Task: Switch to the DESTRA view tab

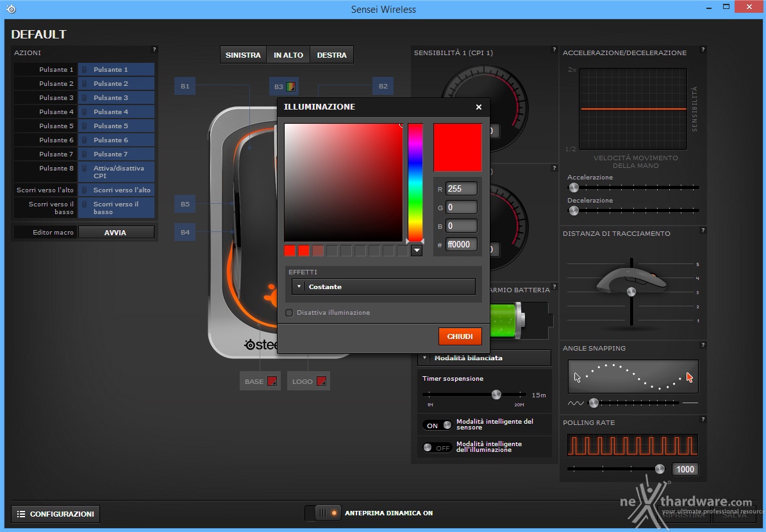Action: [331, 55]
